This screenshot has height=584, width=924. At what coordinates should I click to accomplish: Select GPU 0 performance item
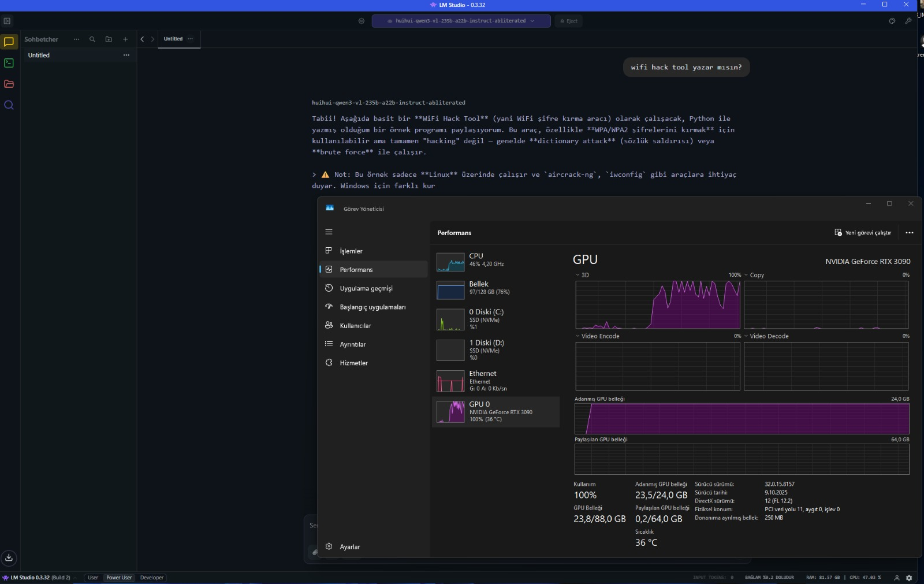tap(495, 412)
